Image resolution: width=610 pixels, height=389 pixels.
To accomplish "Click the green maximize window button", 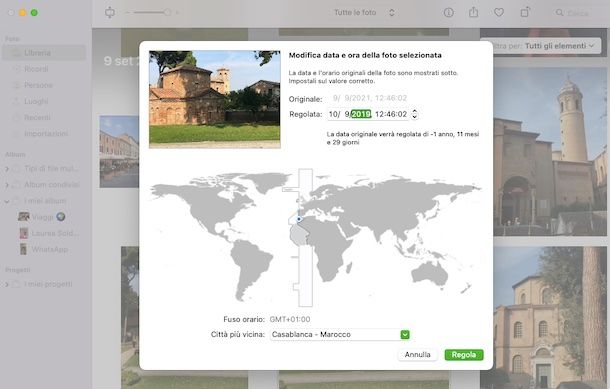I will (34, 12).
